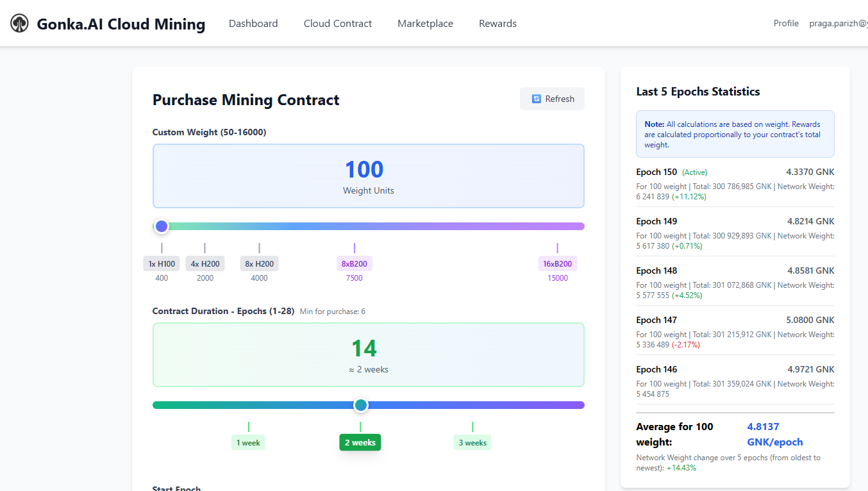Viewport: 868px width, 491px height.
Task: Select the 8xB200 weight preset
Action: [355, 263]
